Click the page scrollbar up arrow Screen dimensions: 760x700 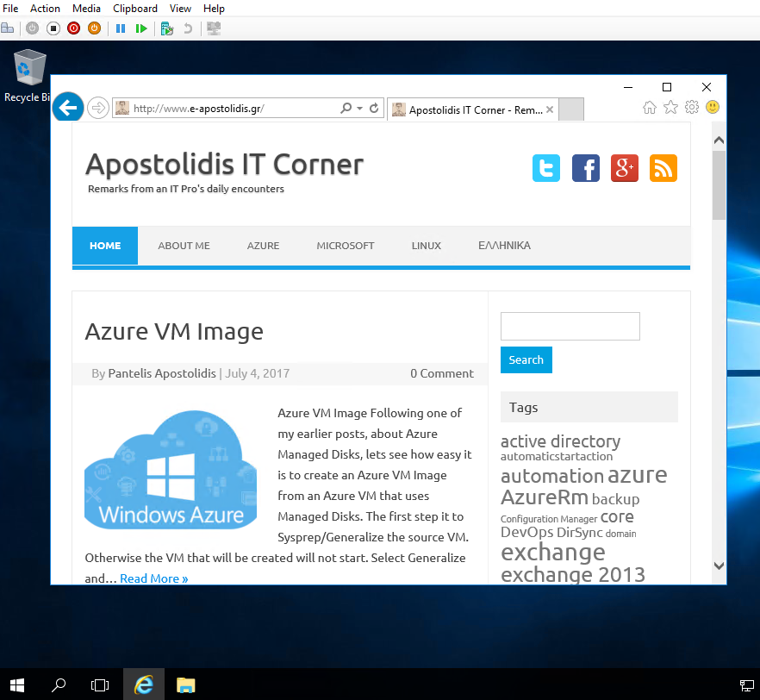pos(719,141)
